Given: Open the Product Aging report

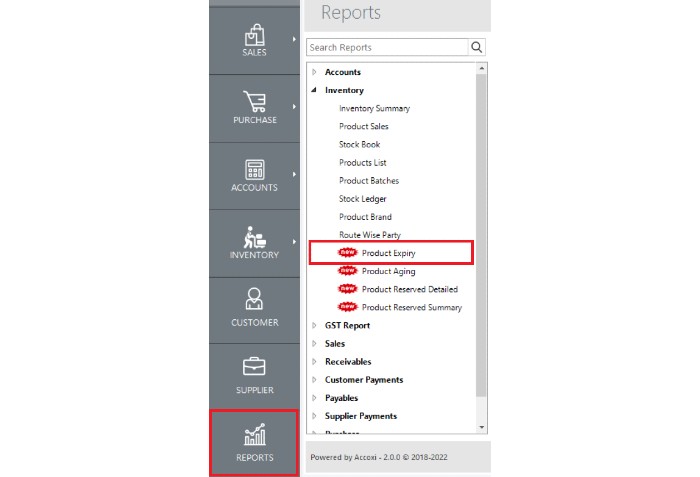Looking at the screenshot, I should point(389,271).
